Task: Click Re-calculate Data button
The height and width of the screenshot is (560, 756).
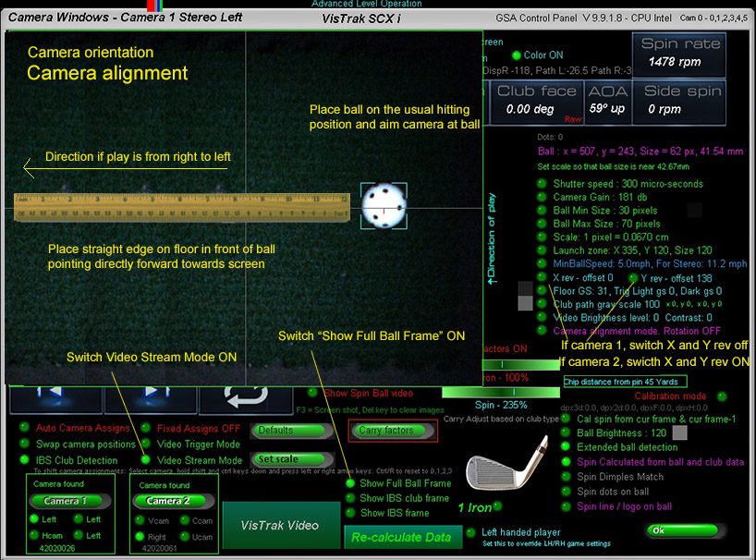Action: [x=403, y=537]
